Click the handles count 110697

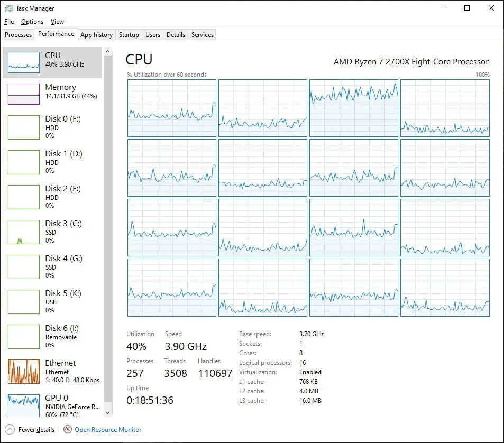coord(215,373)
